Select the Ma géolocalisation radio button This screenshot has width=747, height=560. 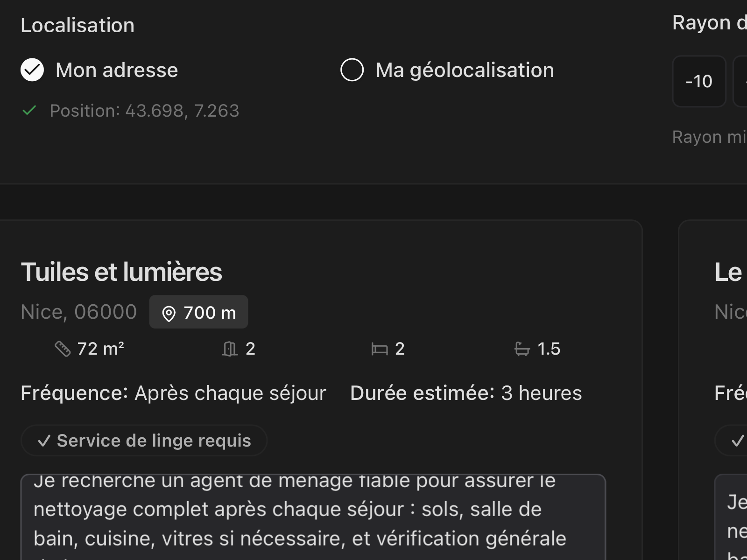coord(352,70)
